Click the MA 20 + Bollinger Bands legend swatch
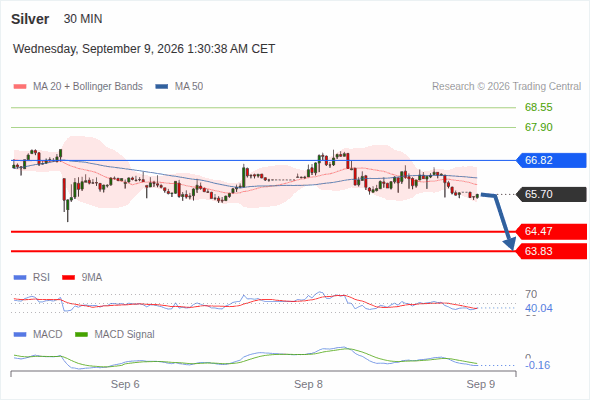This screenshot has height=400, width=590. (20, 87)
